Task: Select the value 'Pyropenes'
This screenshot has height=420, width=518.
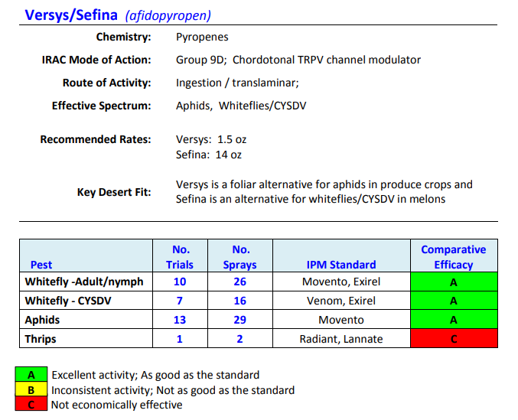Action: (x=202, y=37)
